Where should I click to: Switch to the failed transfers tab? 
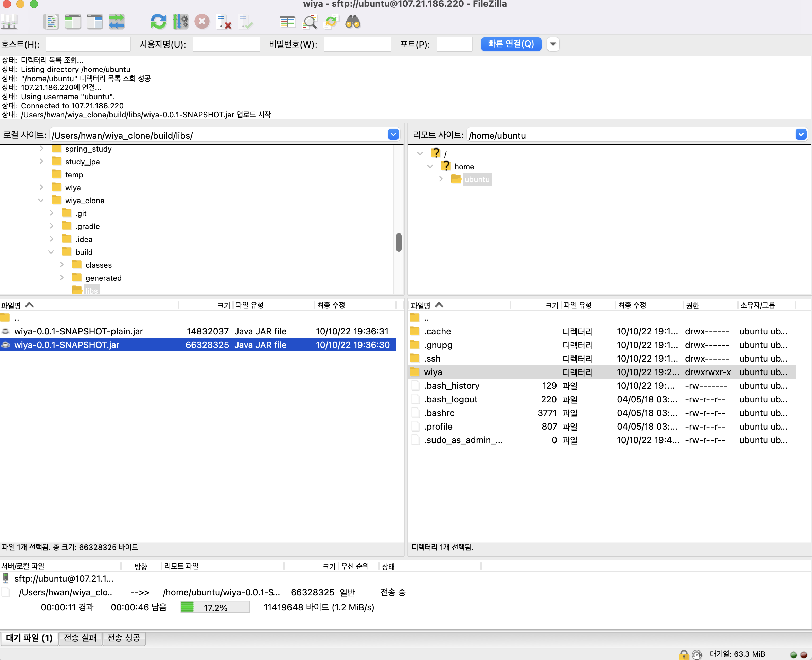(x=80, y=638)
